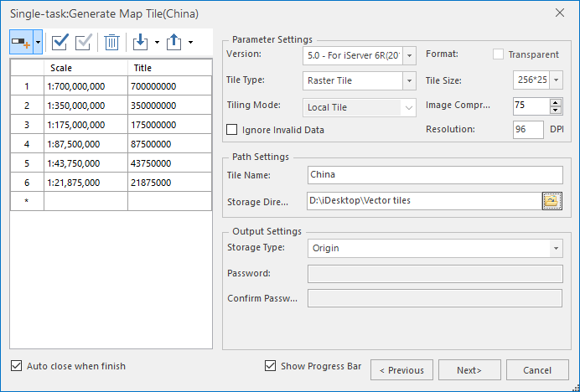The width and height of the screenshot is (580, 392).
Task: Click the Import scales down-arrow icon
Action: [140, 42]
